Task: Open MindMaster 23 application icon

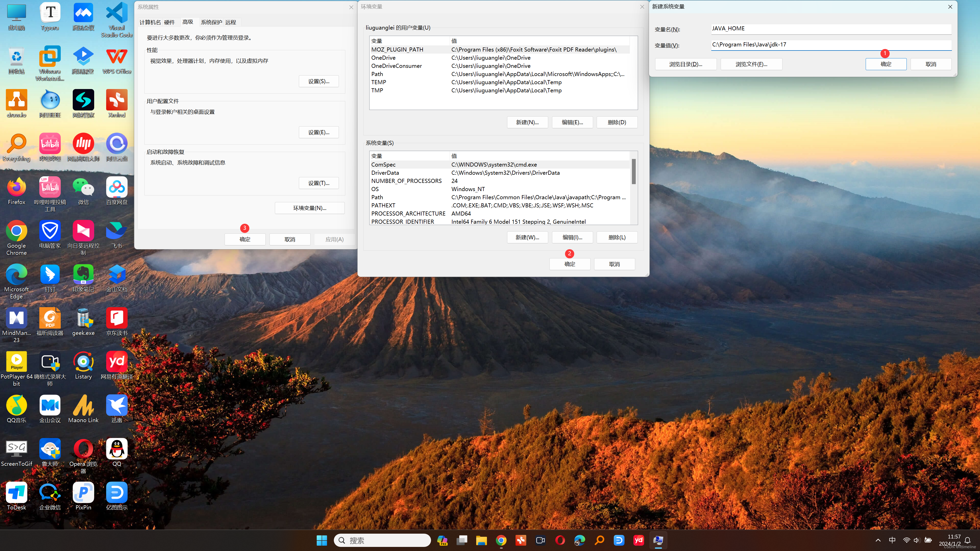Action: pyautogui.click(x=16, y=318)
